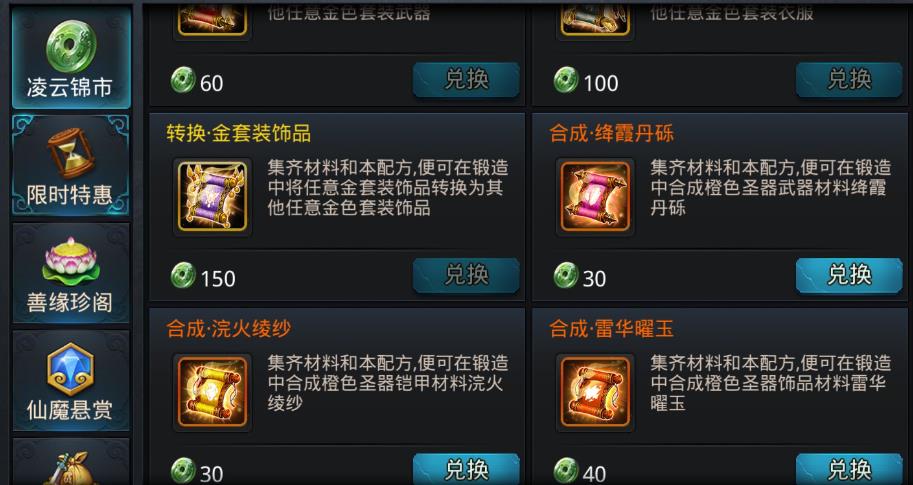913x485 pixels.
Task: Exchange the 100 jade coin item
Action: (x=849, y=80)
